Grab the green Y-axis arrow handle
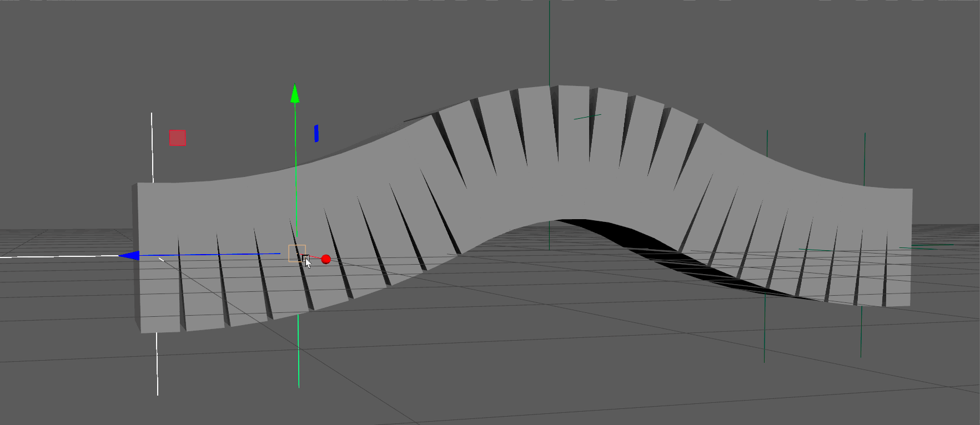The width and height of the screenshot is (980, 425). click(x=295, y=94)
